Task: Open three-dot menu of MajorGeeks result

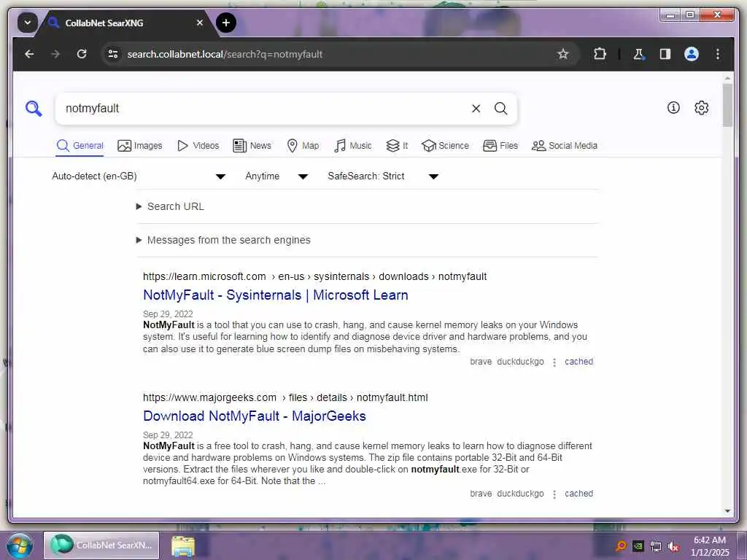Action: [x=554, y=494]
